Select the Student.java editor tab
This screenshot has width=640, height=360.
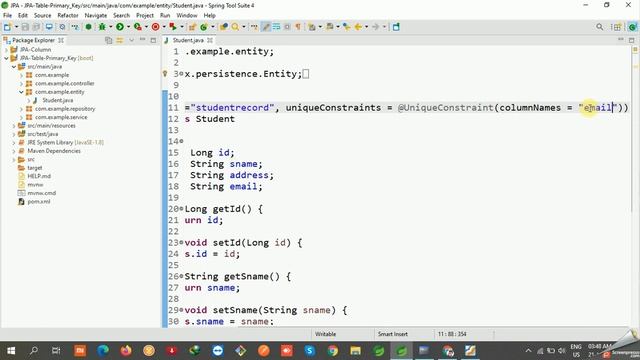188,40
